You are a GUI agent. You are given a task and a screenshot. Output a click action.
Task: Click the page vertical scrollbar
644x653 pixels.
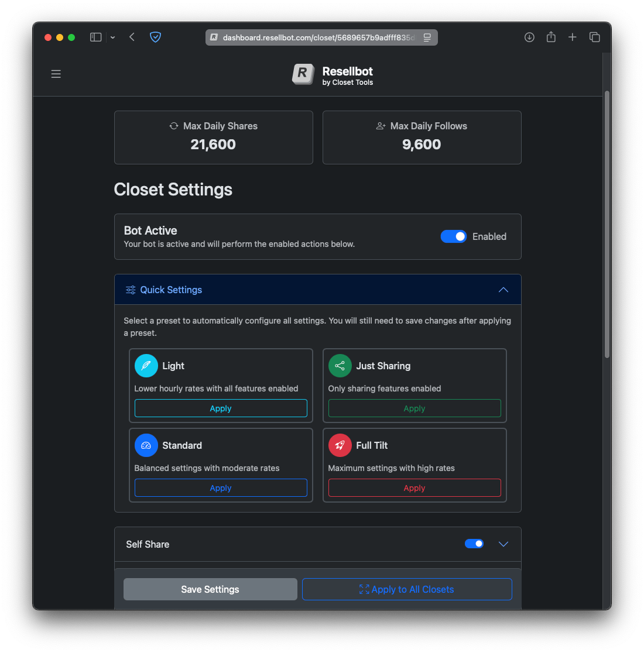click(x=607, y=224)
